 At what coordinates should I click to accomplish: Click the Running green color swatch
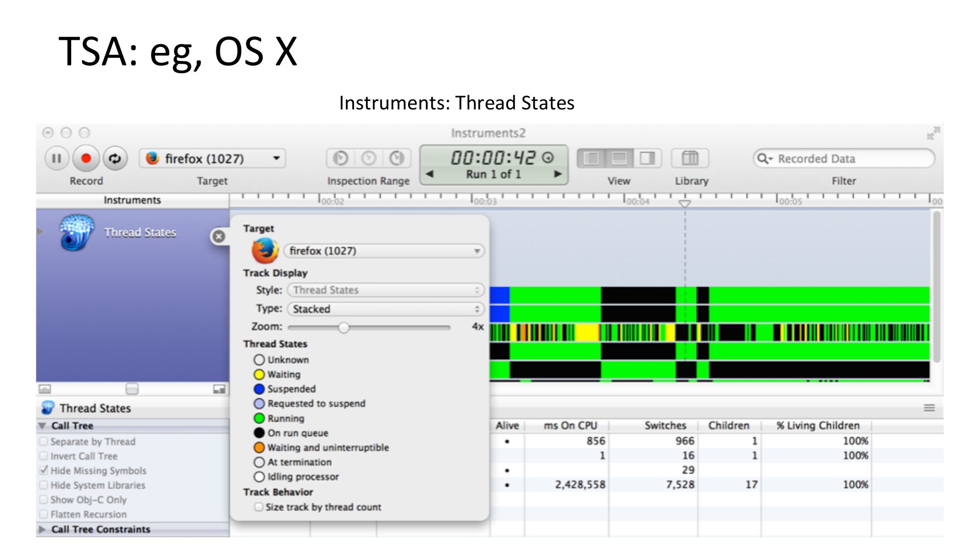259,419
